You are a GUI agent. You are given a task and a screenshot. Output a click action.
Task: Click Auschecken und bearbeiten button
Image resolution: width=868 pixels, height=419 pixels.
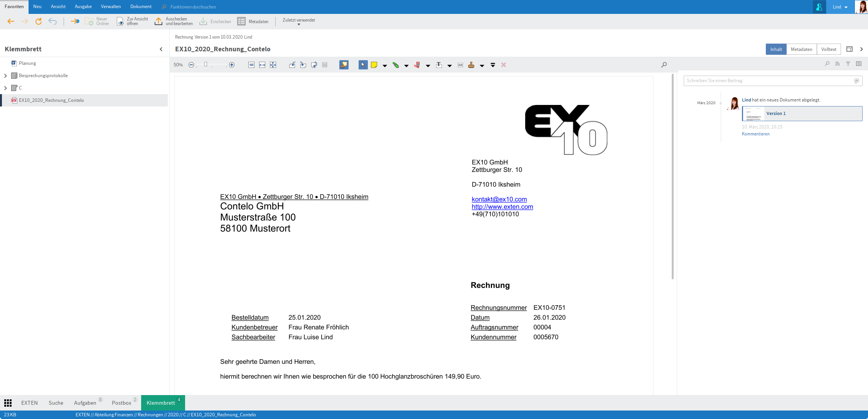tap(174, 21)
